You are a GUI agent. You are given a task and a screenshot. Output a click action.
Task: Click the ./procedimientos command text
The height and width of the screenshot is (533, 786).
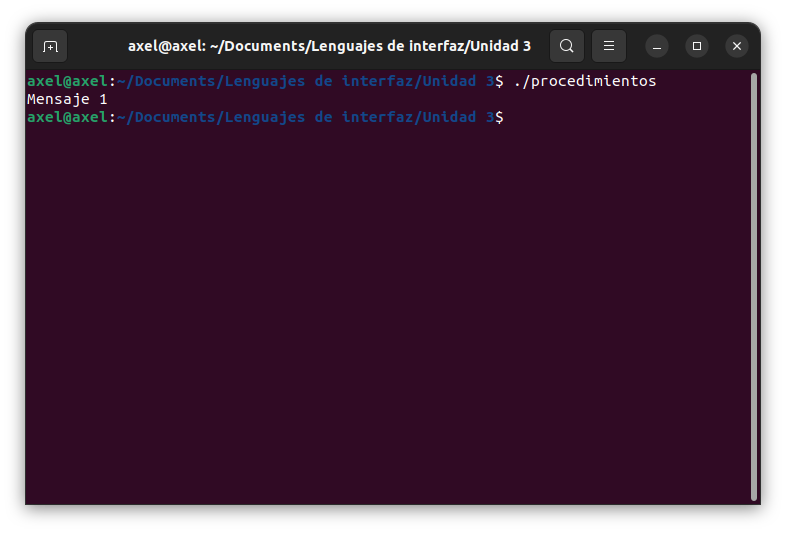coord(585,81)
